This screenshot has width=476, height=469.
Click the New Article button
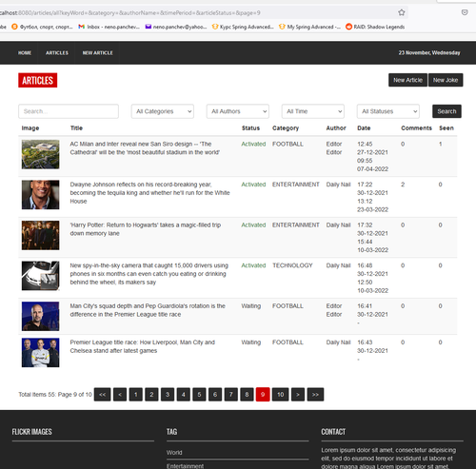pyautogui.click(x=407, y=80)
